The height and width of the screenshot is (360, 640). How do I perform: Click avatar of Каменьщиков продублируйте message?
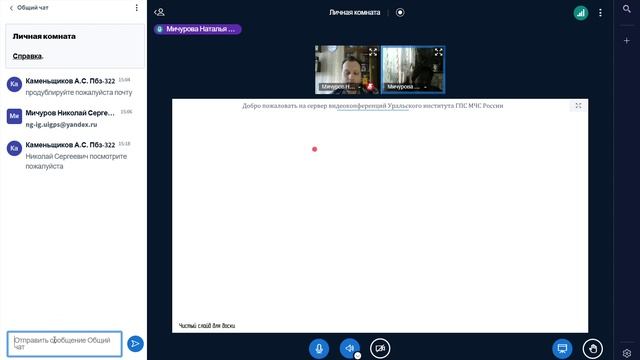(x=14, y=84)
